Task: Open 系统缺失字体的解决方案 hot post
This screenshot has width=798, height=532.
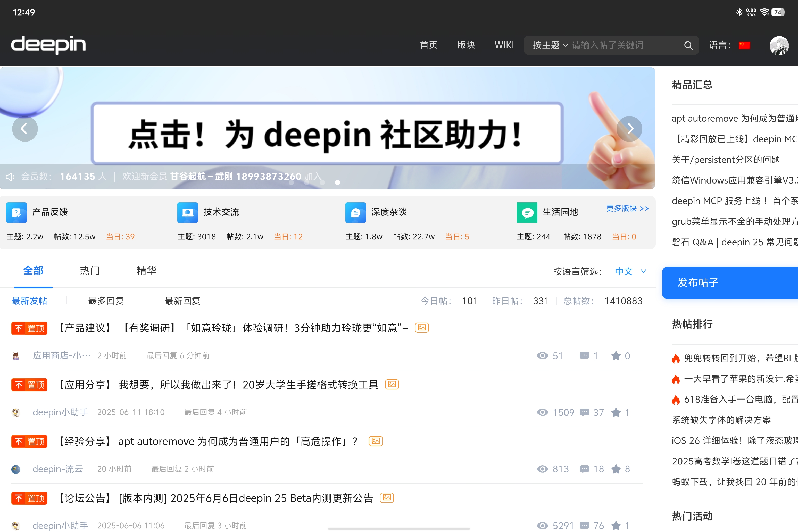Action: click(721, 420)
